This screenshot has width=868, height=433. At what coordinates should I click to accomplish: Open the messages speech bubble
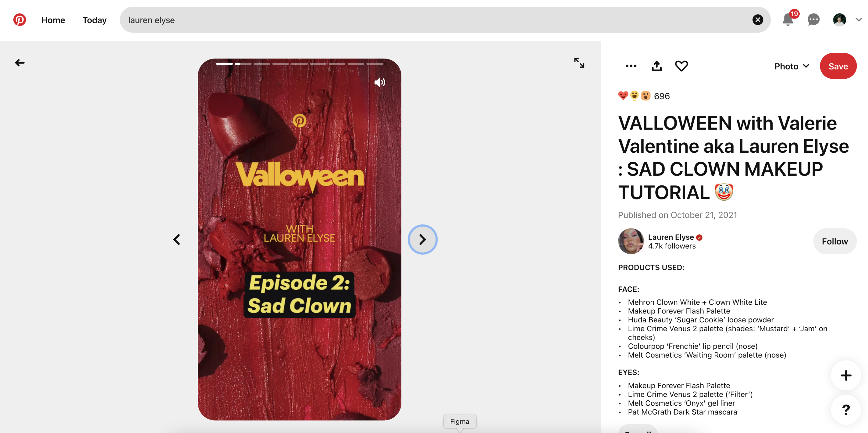point(813,20)
